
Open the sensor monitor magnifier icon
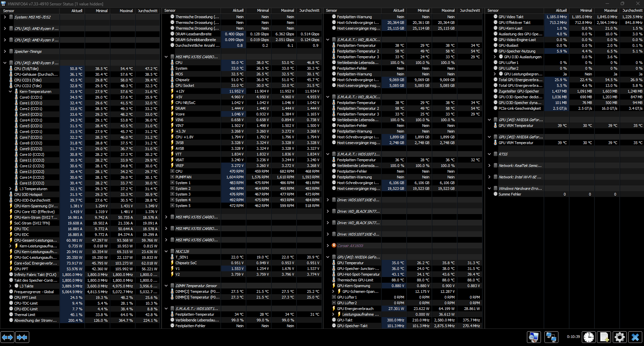coord(534,337)
